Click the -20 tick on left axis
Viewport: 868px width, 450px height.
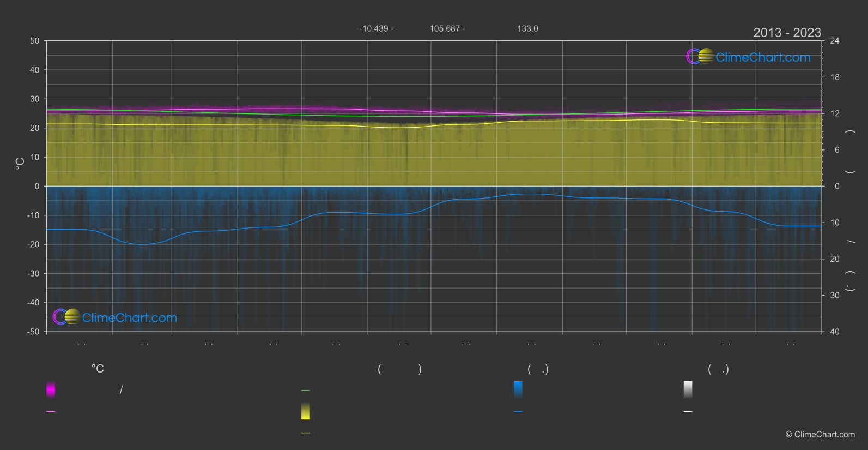(33, 245)
